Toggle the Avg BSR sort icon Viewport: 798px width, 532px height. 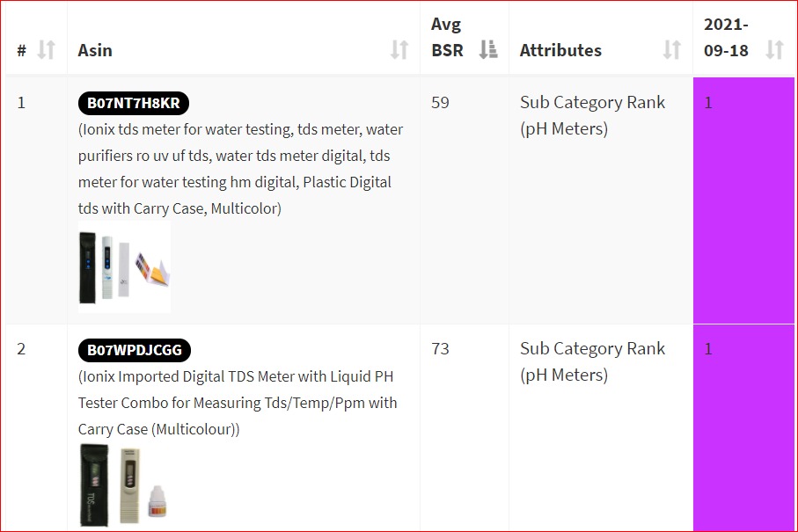488,50
